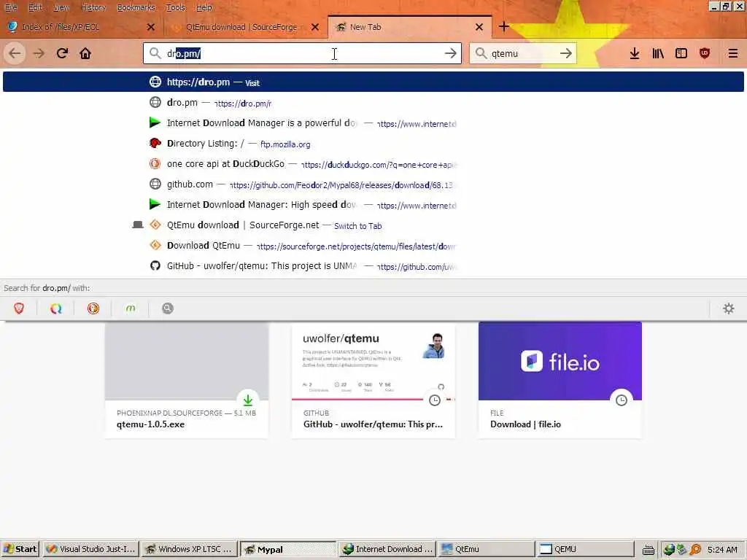Open the library bookmarks icon
Viewport: 747px width, 560px height.
click(x=658, y=53)
